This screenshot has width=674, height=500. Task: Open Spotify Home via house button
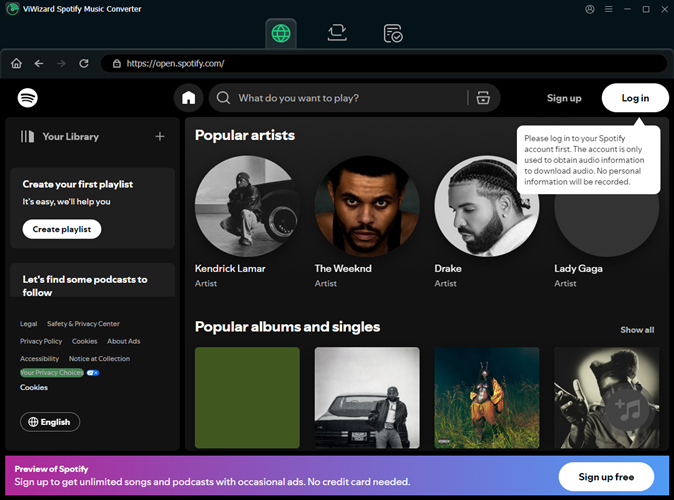(188, 98)
